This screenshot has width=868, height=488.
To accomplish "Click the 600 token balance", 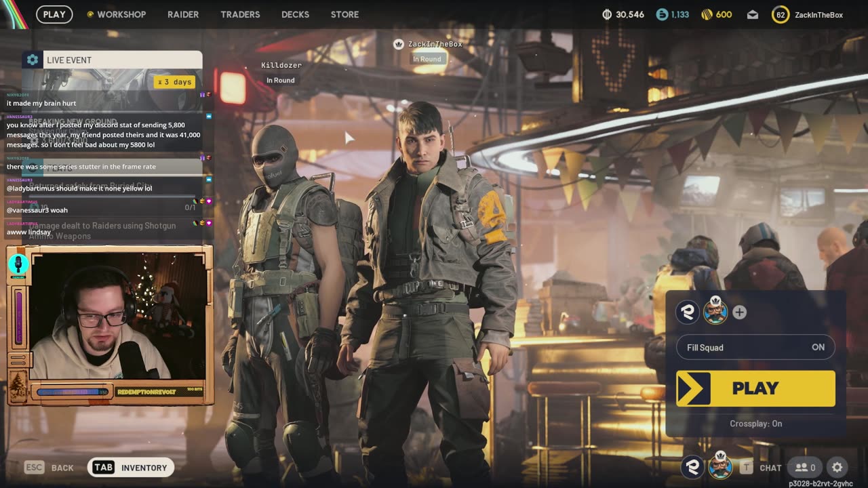I will pyautogui.click(x=724, y=14).
